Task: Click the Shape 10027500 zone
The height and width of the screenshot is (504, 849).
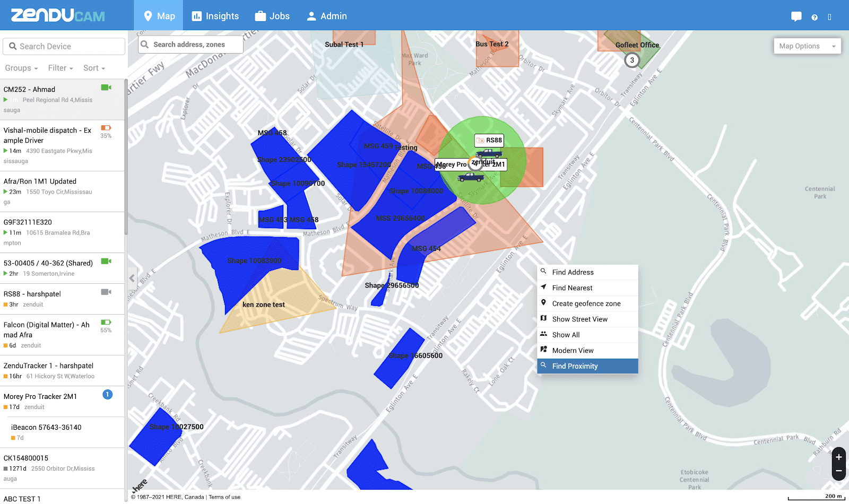Action: click(157, 436)
